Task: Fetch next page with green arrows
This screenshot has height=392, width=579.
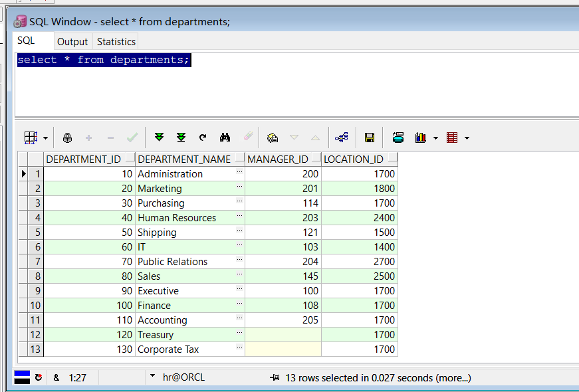Action: click(159, 138)
